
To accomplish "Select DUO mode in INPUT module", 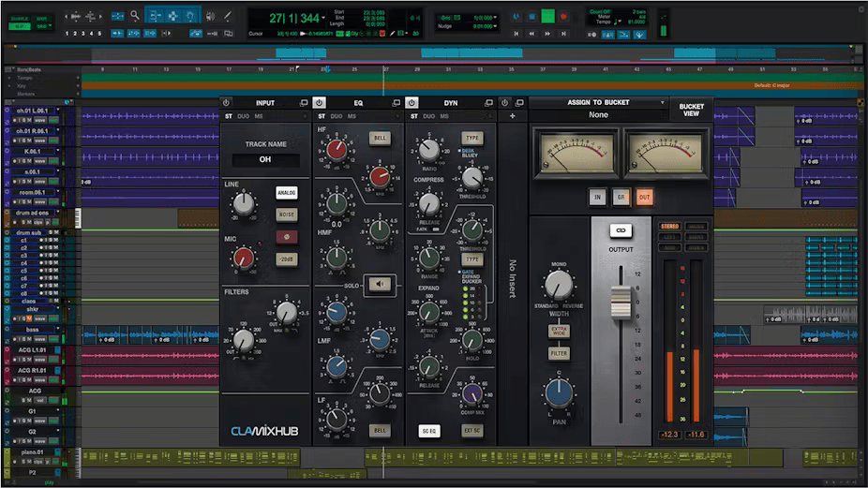I will tap(243, 116).
